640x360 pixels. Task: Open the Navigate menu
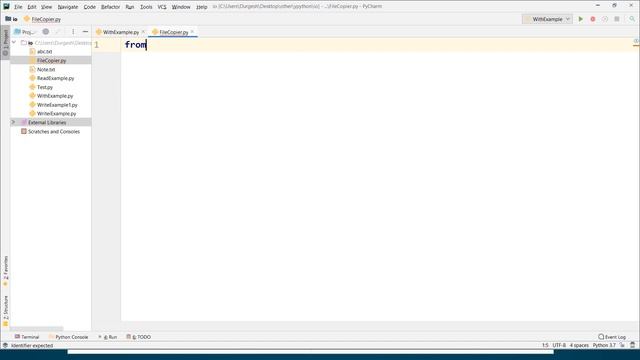pyautogui.click(x=68, y=7)
